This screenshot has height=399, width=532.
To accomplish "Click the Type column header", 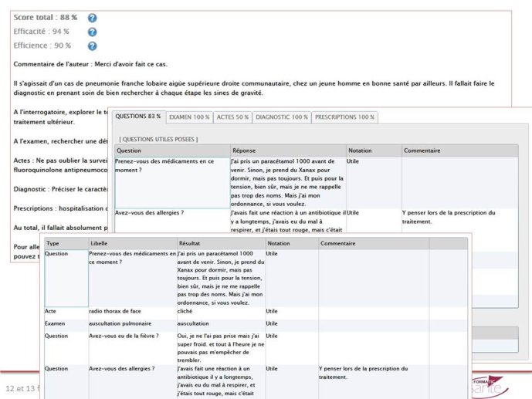I will pyautogui.click(x=66, y=243).
